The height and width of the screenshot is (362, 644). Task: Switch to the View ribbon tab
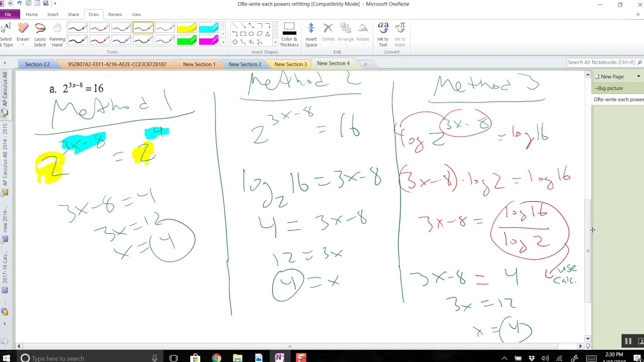136,15
